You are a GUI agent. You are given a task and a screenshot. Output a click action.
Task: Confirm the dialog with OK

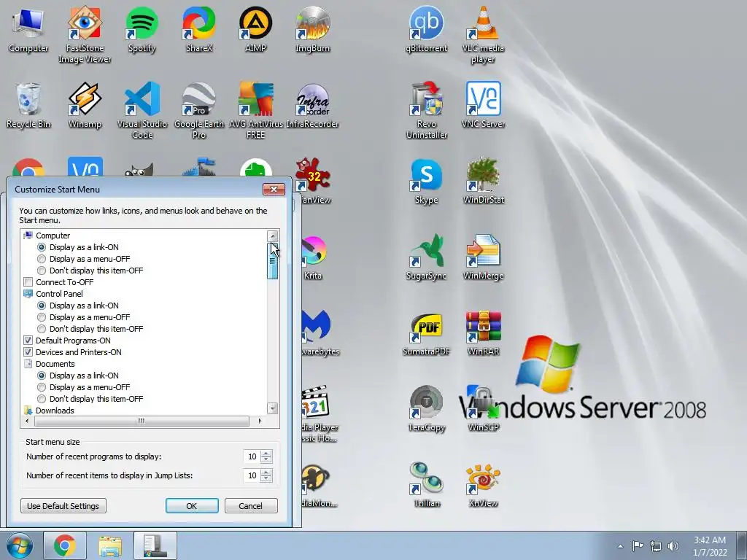[192, 506]
